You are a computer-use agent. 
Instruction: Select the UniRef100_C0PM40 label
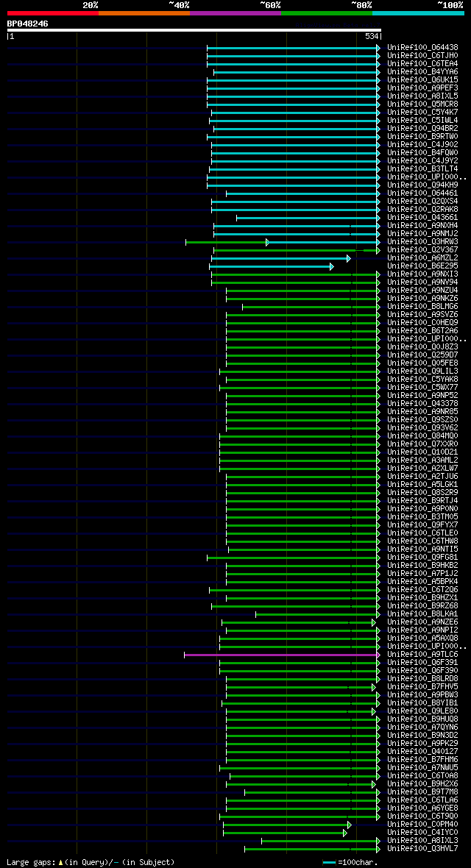click(x=422, y=825)
